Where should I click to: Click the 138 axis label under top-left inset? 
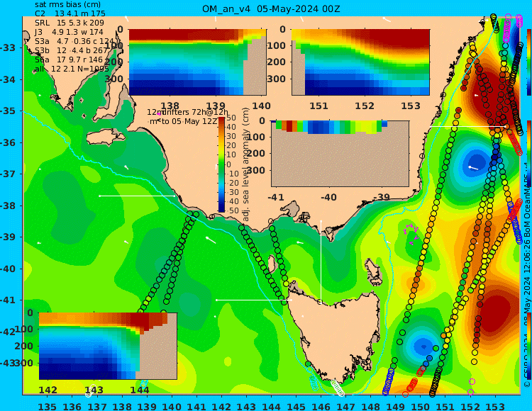click(170, 106)
